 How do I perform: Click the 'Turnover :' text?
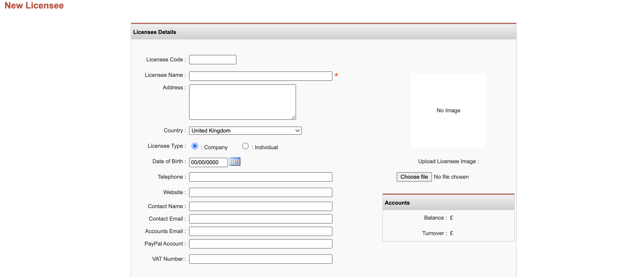[x=434, y=233]
